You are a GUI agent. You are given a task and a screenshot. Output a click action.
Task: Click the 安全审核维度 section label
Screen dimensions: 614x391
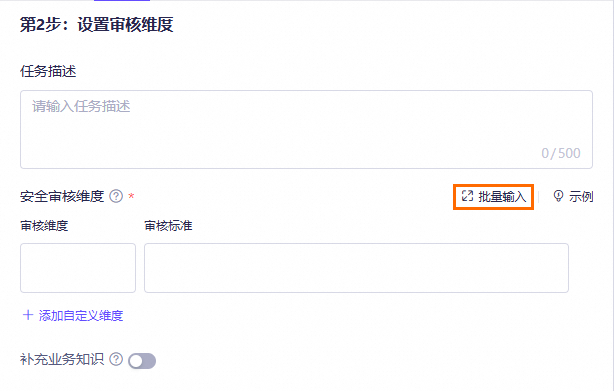coord(62,196)
